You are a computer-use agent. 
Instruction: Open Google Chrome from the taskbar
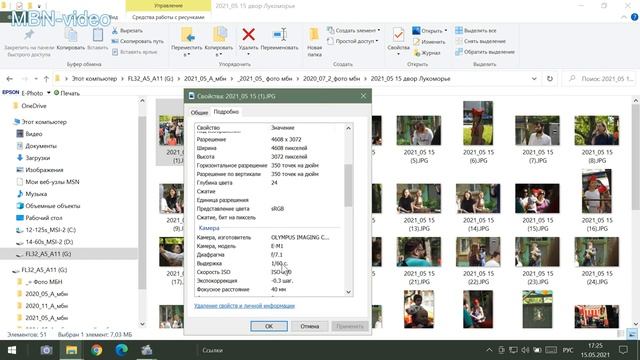coord(97,350)
